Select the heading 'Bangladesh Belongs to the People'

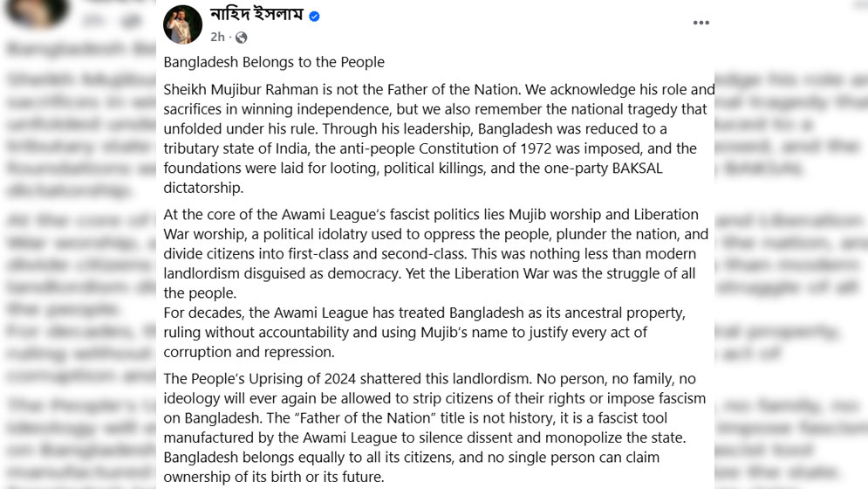[x=273, y=62]
